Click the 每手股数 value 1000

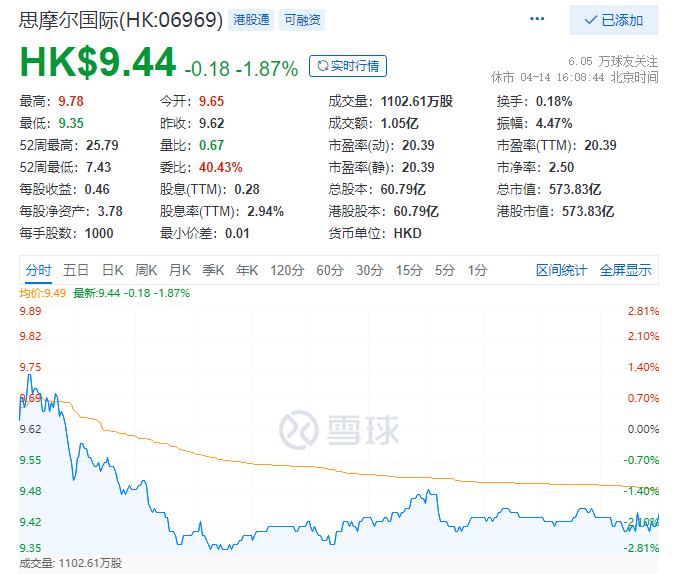click(99, 233)
